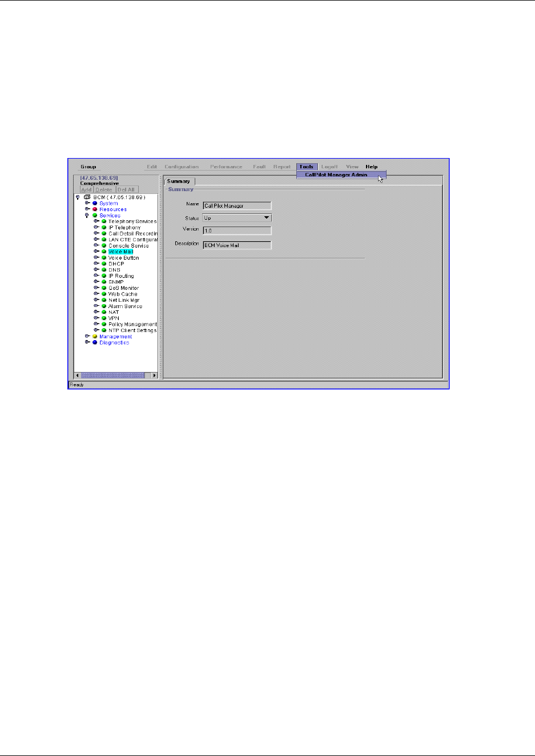Select the Alarm Service tree label

125,306
